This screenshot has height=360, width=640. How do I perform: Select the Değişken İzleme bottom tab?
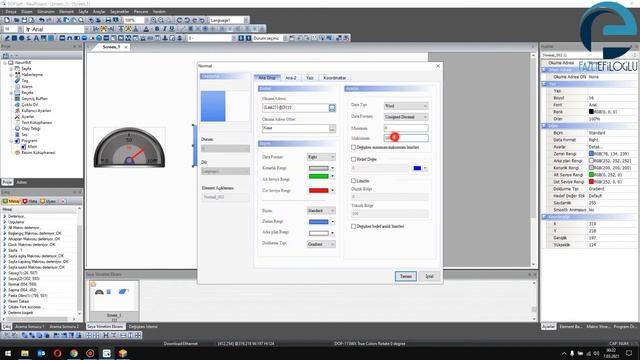pyautogui.click(x=143, y=327)
